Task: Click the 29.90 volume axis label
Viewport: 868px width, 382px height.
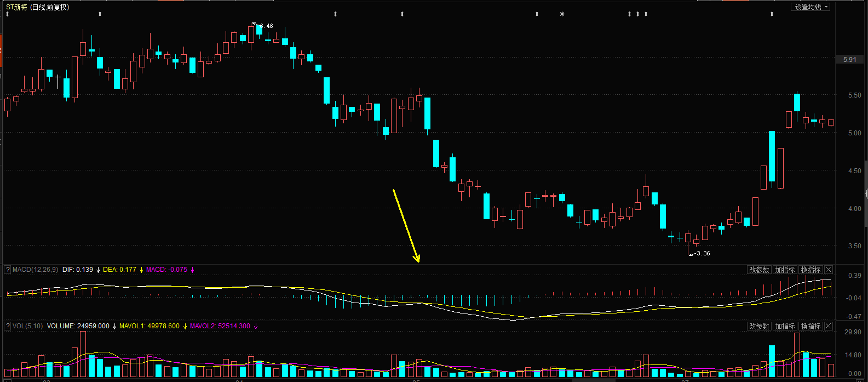Action: pyautogui.click(x=853, y=332)
